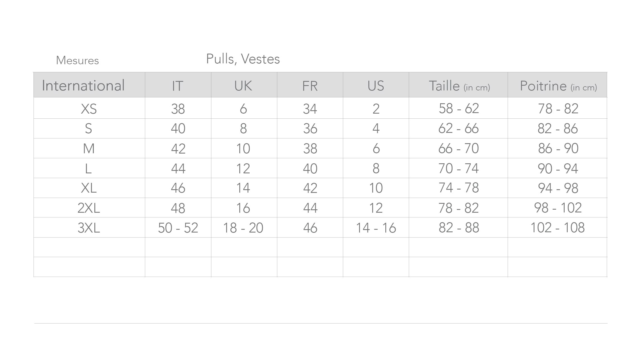Select the Poitrine value 86 - 90
640x364 pixels.
coord(558,149)
